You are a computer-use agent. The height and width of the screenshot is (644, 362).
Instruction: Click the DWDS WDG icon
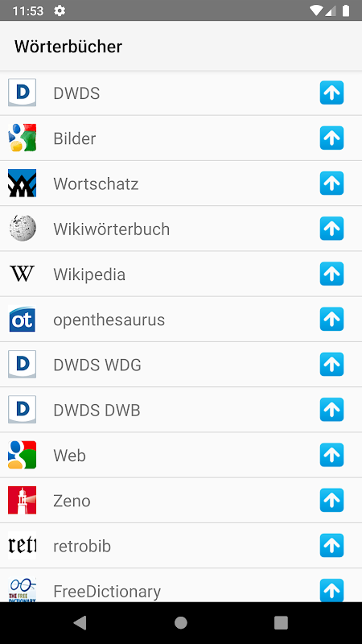(x=22, y=364)
